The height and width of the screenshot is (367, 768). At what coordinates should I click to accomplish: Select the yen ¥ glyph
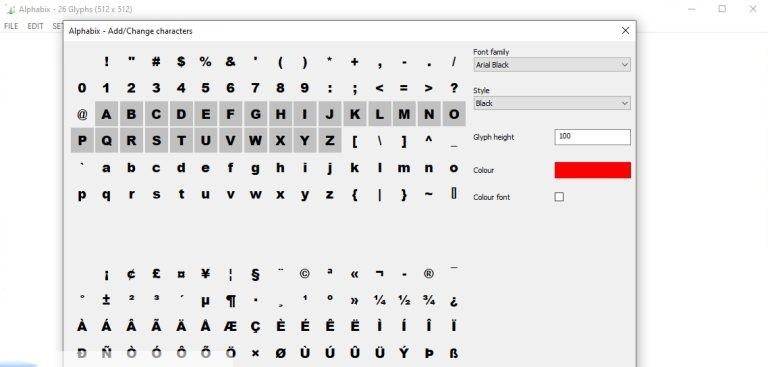coord(206,273)
